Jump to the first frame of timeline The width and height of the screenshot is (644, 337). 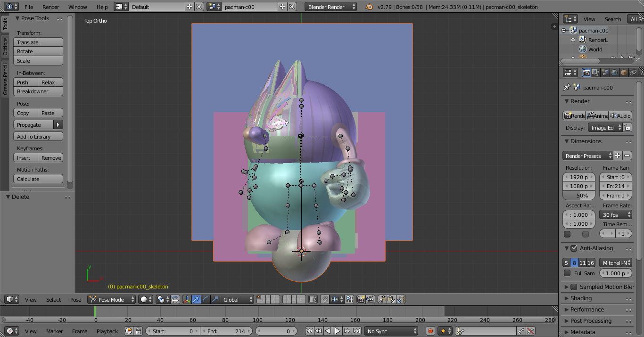tap(309, 331)
